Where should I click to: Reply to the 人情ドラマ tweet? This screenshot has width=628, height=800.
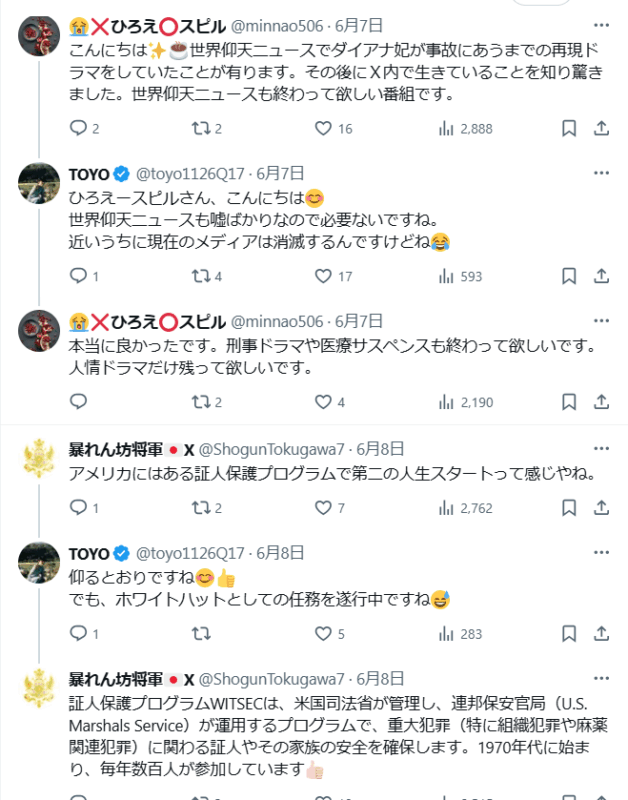tap(80, 402)
